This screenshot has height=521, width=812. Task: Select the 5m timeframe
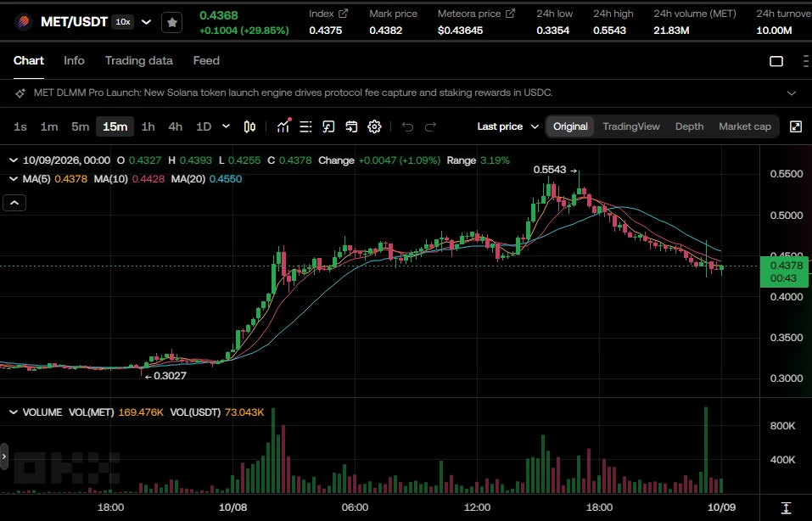[81, 126]
